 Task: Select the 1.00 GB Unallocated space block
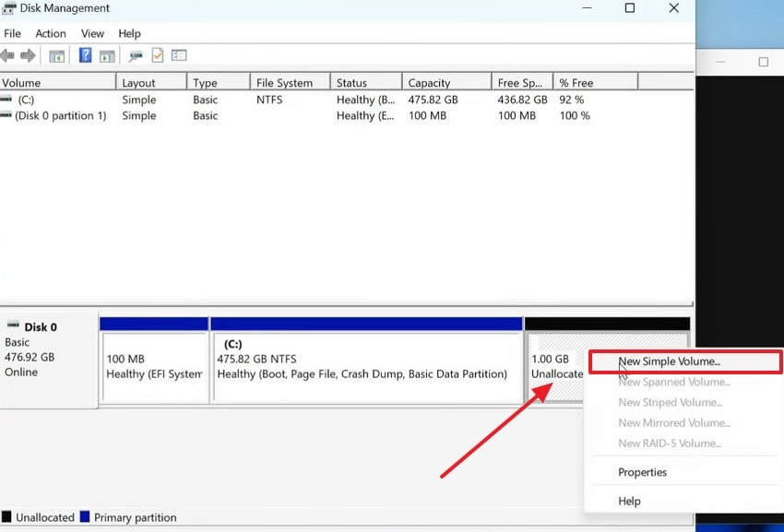click(555, 367)
